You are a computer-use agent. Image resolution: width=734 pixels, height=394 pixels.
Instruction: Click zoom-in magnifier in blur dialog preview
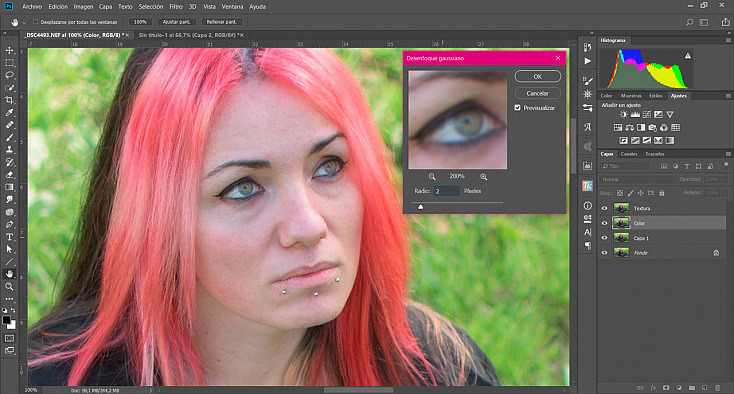tap(484, 176)
